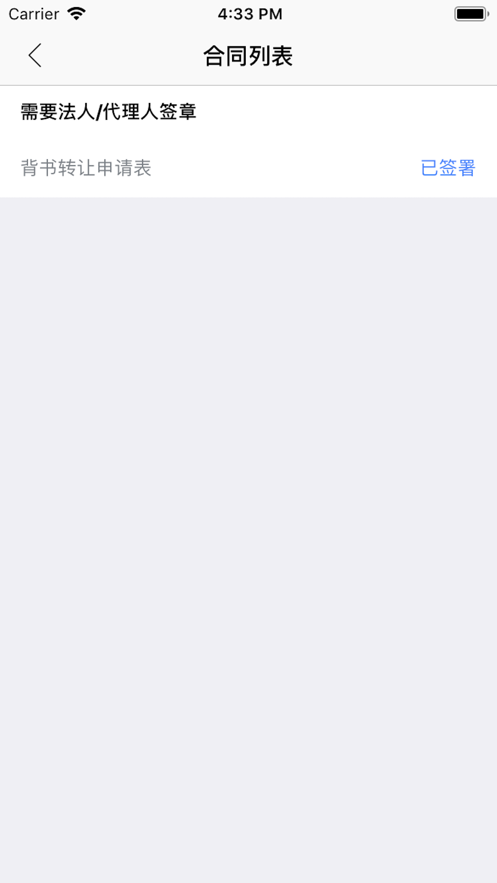
Task: Click the empty gray area below list
Action: (248, 539)
